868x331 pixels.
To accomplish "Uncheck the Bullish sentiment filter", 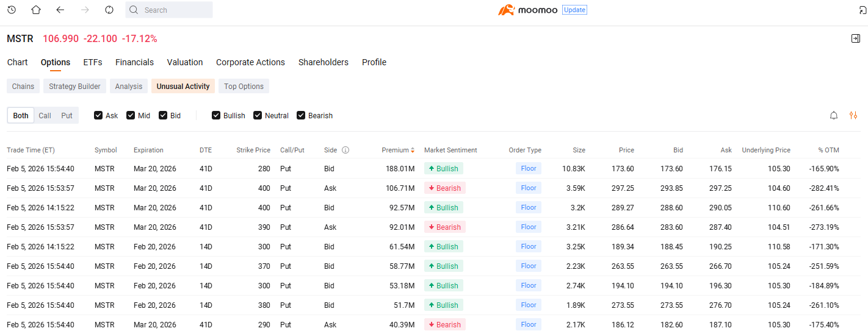I will [x=216, y=115].
